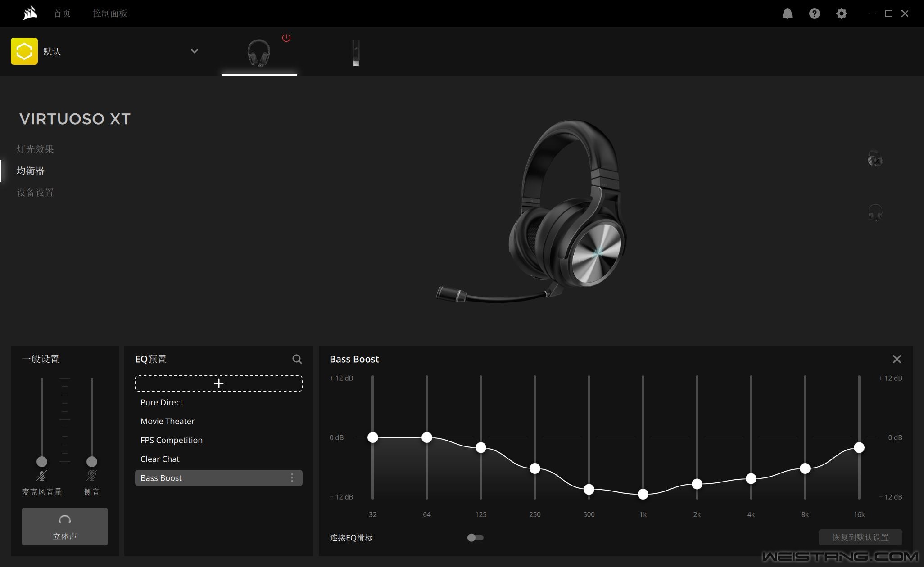
Task: Open the help question mark icon
Action: [x=814, y=13]
